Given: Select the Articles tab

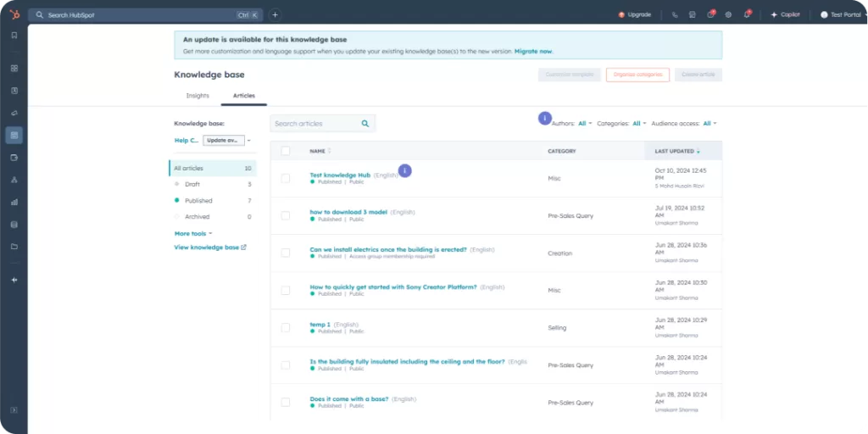Looking at the screenshot, I should coord(244,96).
